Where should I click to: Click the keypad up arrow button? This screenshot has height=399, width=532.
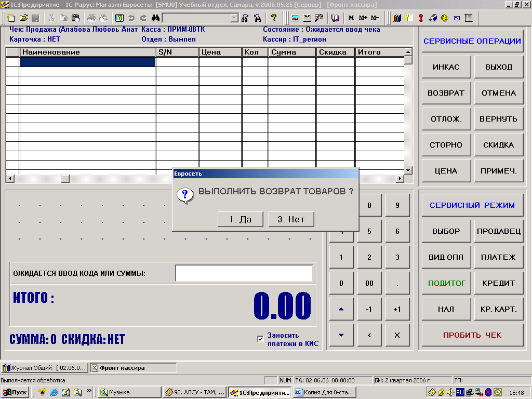point(341,309)
